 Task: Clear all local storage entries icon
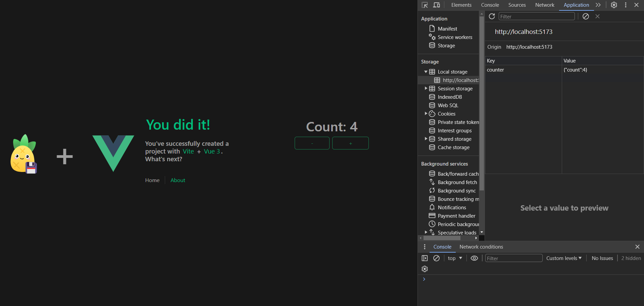coord(586,16)
